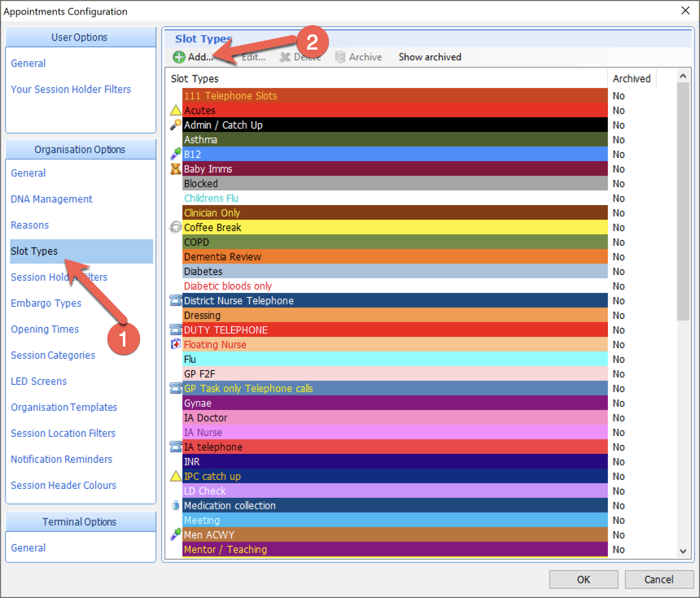The height and width of the screenshot is (598, 700).
Task: Open DNA Management settings
Action: (51, 199)
